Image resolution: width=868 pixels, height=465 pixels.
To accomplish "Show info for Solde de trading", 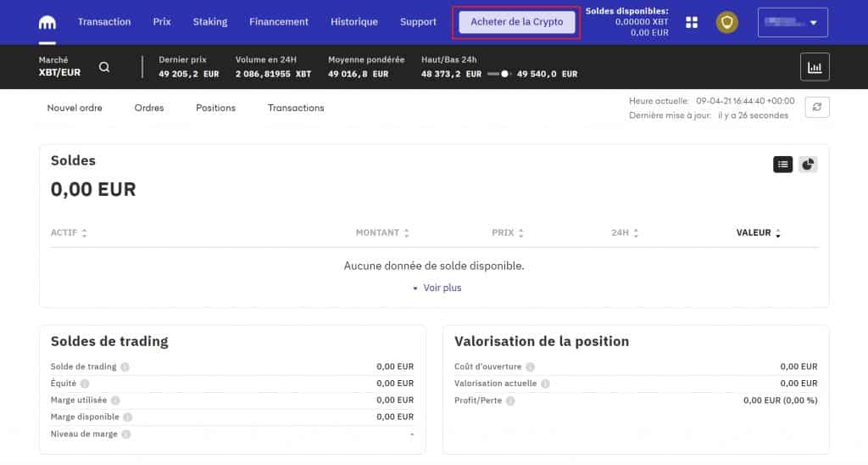I will click(125, 367).
